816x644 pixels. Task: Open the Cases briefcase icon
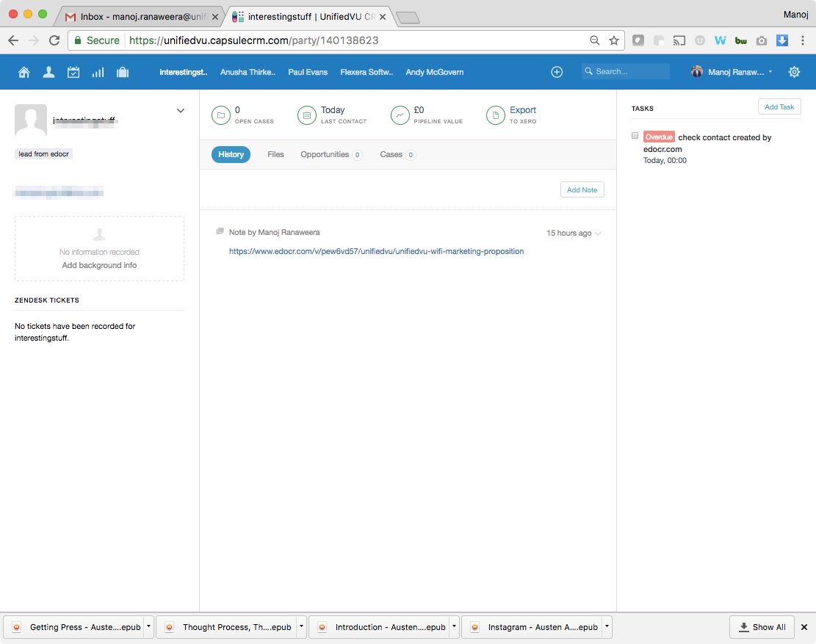(x=123, y=72)
